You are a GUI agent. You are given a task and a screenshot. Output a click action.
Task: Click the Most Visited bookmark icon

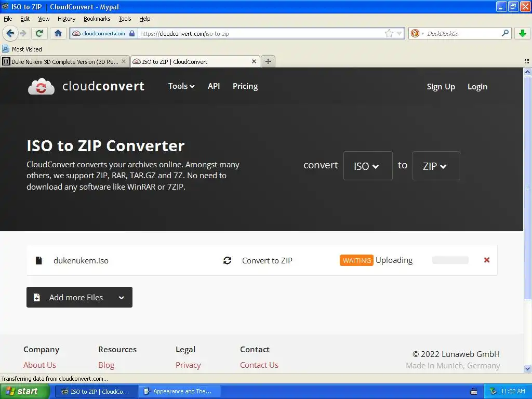click(x=6, y=49)
